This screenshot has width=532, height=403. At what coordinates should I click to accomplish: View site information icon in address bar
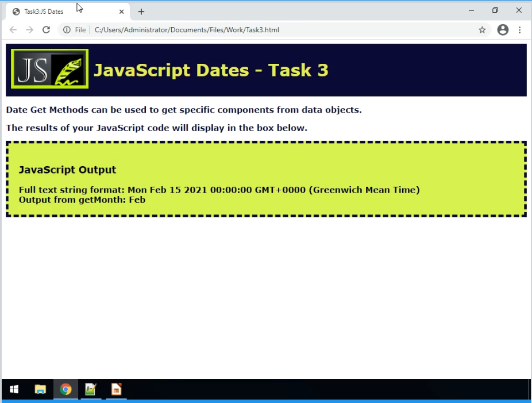coord(67,30)
